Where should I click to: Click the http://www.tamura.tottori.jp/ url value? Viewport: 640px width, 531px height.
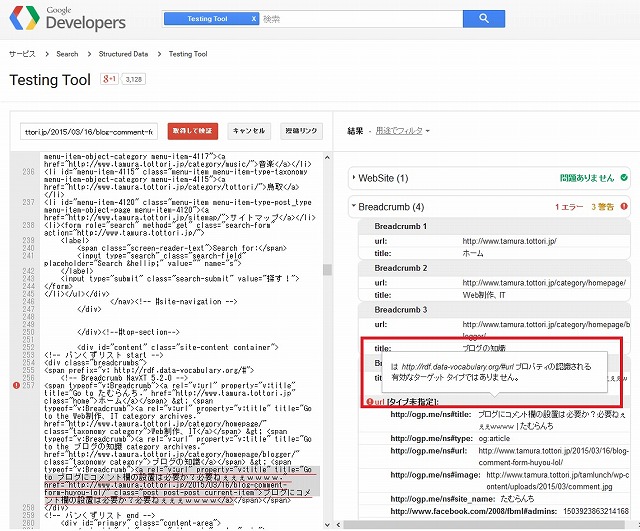pyautogui.click(x=509, y=241)
